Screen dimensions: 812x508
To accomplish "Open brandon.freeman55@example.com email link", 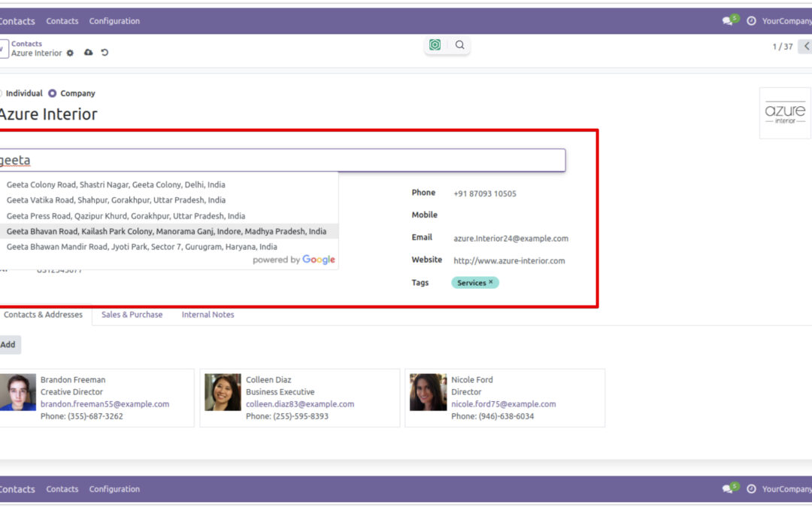I will 105,404.
